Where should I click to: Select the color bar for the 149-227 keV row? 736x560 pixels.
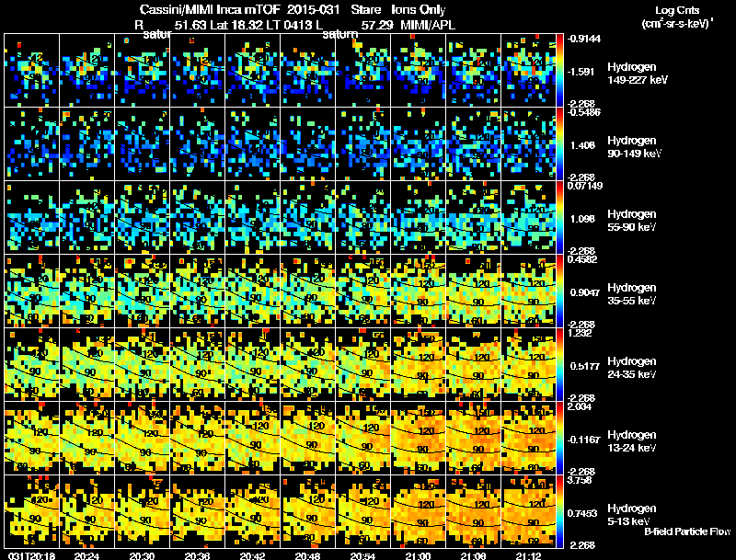pos(559,71)
